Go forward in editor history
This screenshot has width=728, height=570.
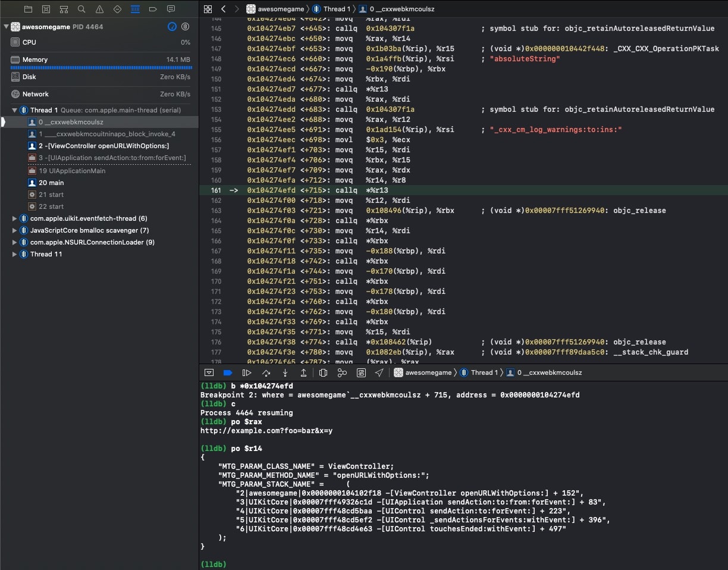tap(237, 9)
